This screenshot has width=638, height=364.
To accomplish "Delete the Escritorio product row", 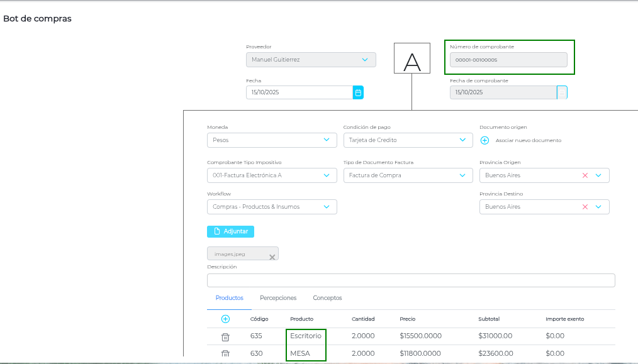I will pyautogui.click(x=225, y=337).
